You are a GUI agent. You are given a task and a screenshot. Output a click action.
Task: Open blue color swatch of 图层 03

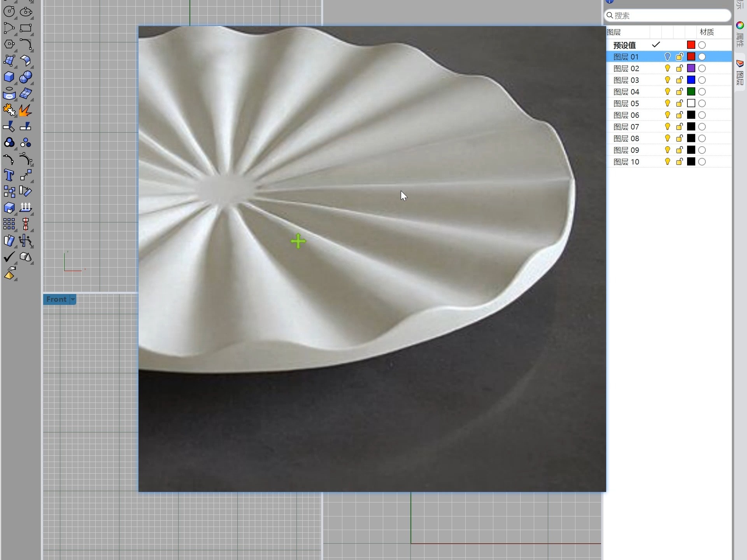(691, 80)
